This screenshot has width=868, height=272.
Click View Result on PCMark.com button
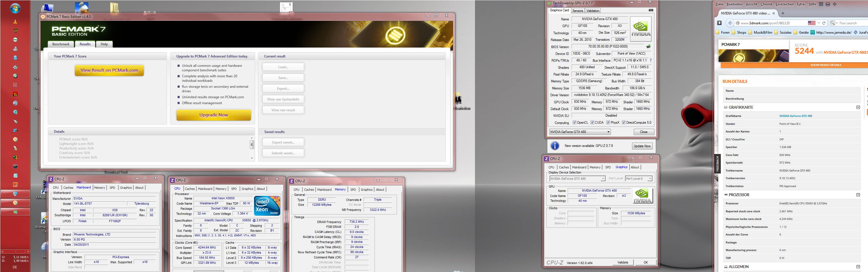[109, 70]
